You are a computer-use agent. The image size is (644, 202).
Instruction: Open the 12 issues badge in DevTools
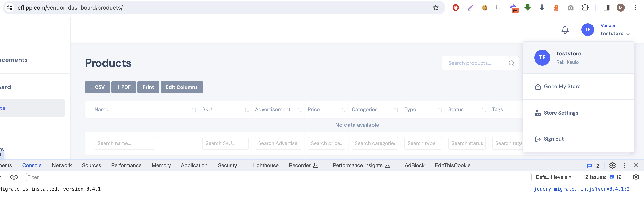(593, 166)
